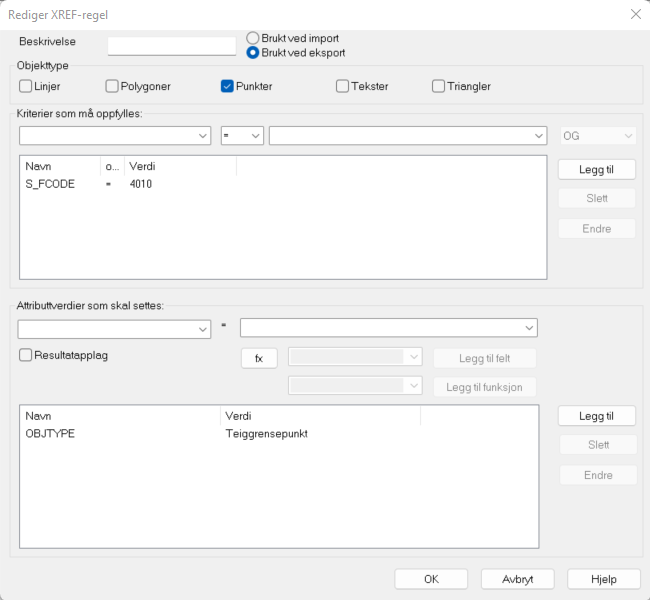Viewport: 650px width, 600px height.
Task: Tick the Tekster object type
Action: click(x=343, y=86)
